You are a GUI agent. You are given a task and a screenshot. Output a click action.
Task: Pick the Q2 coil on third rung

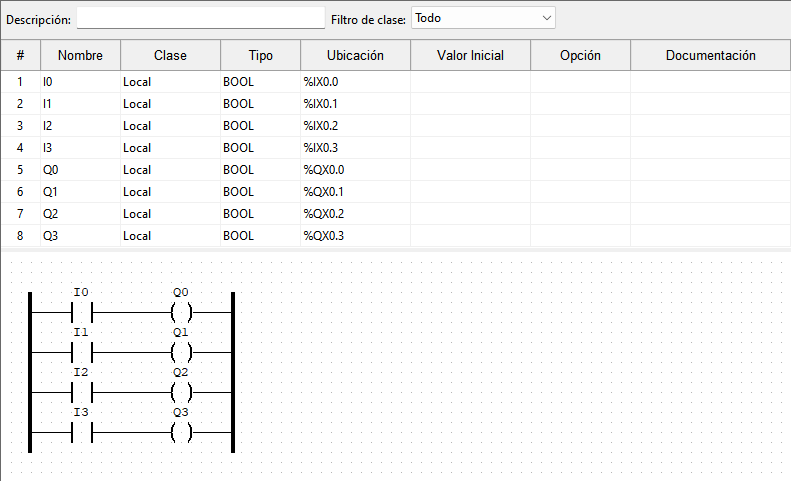click(181, 392)
